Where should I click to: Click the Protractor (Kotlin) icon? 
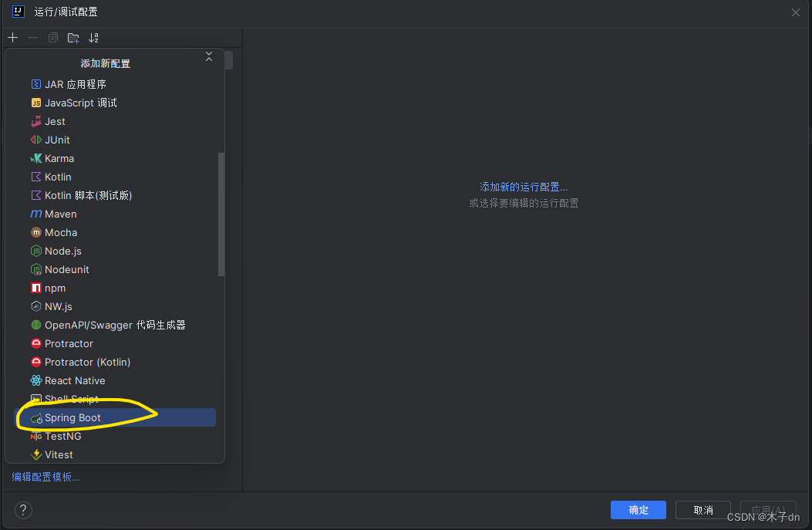pos(35,362)
